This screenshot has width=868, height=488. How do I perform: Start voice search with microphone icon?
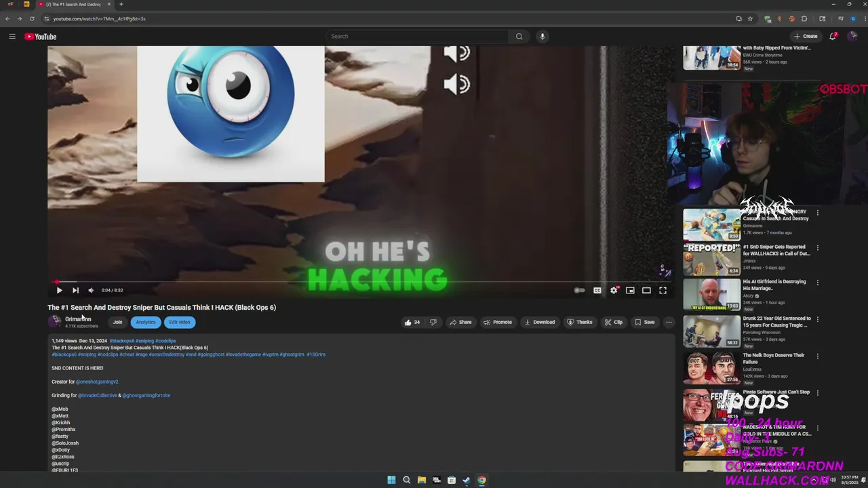pos(542,37)
